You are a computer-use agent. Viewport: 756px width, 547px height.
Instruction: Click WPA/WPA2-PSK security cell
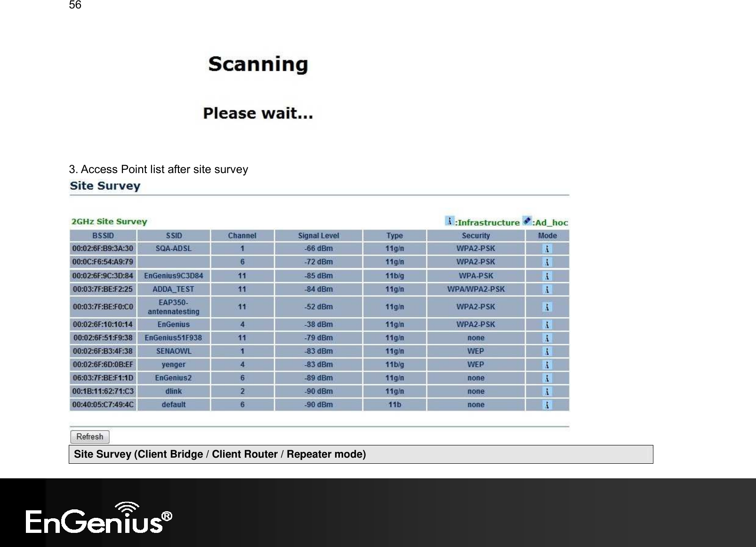point(476,289)
